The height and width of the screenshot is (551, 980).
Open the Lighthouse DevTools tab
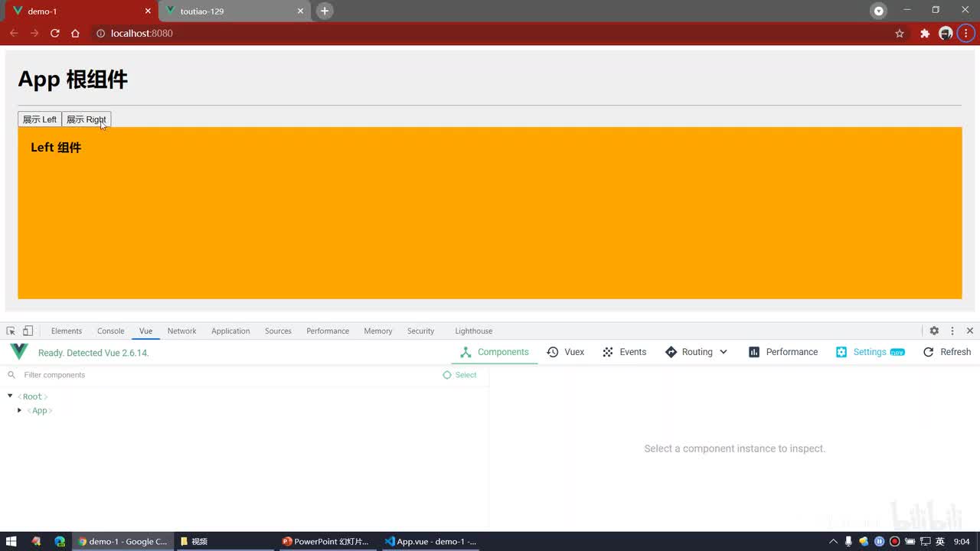pos(473,331)
